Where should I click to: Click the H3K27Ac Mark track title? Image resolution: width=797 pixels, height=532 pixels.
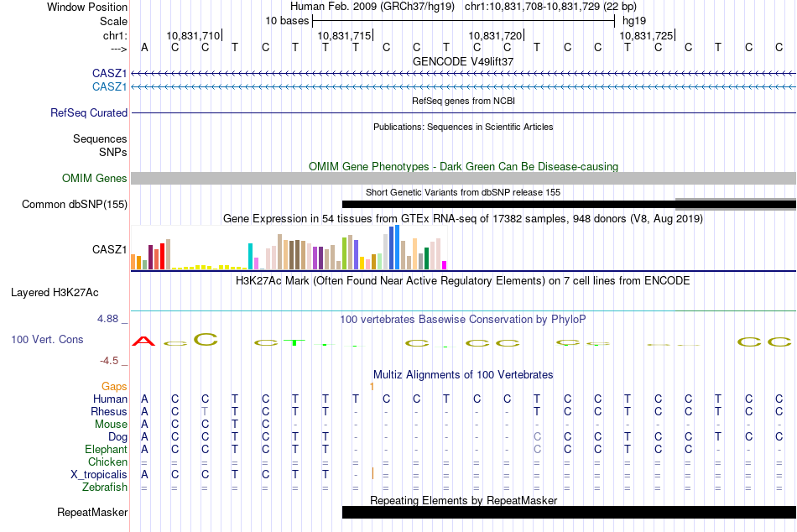[x=463, y=281]
